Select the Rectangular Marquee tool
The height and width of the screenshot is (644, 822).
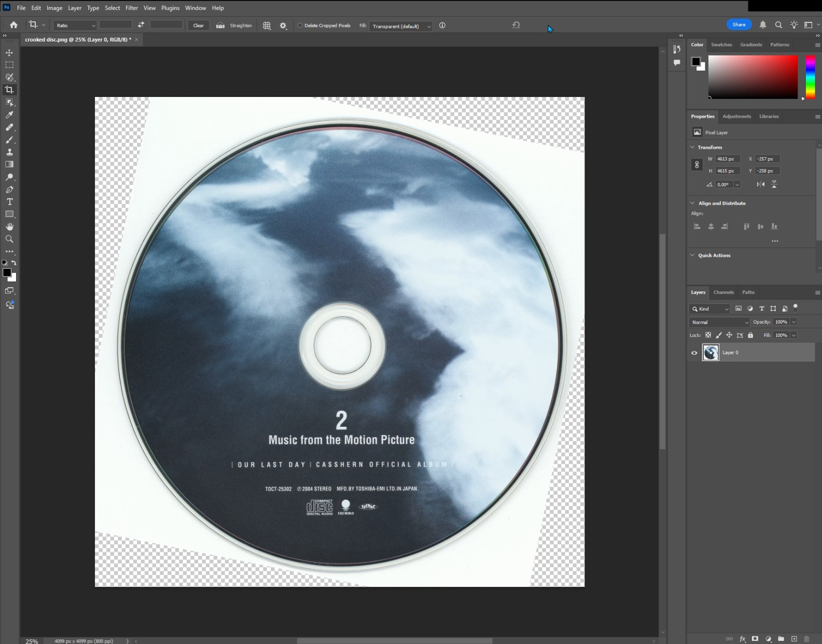click(x=9, y=65)
